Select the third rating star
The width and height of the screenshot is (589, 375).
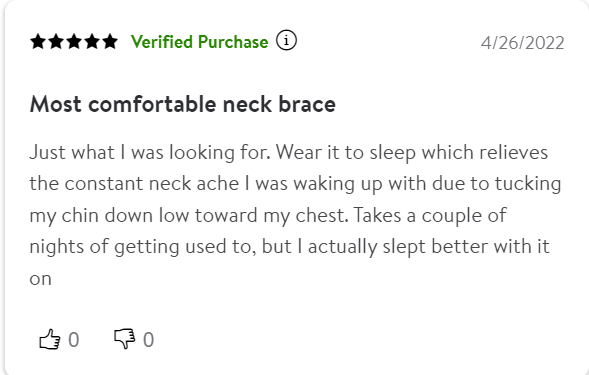tap(74, 41)
